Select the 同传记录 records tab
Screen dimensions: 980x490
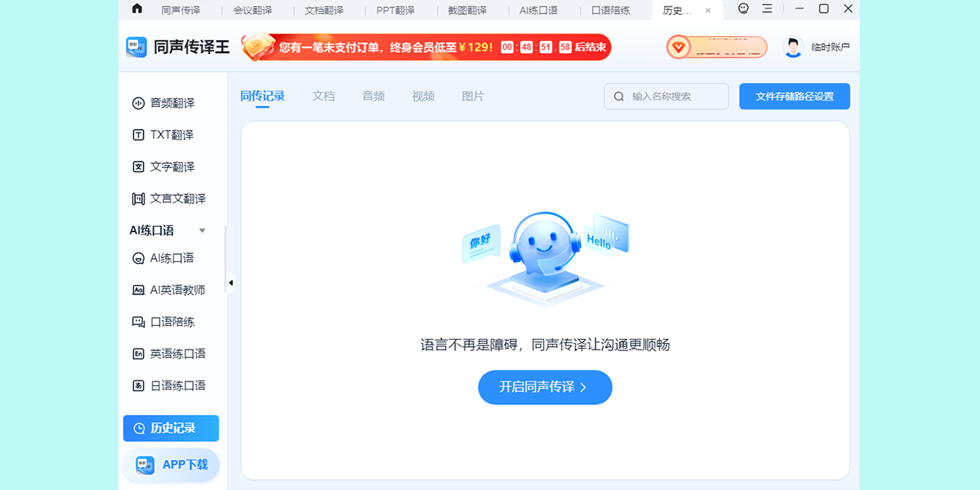(x=263, y=96)
